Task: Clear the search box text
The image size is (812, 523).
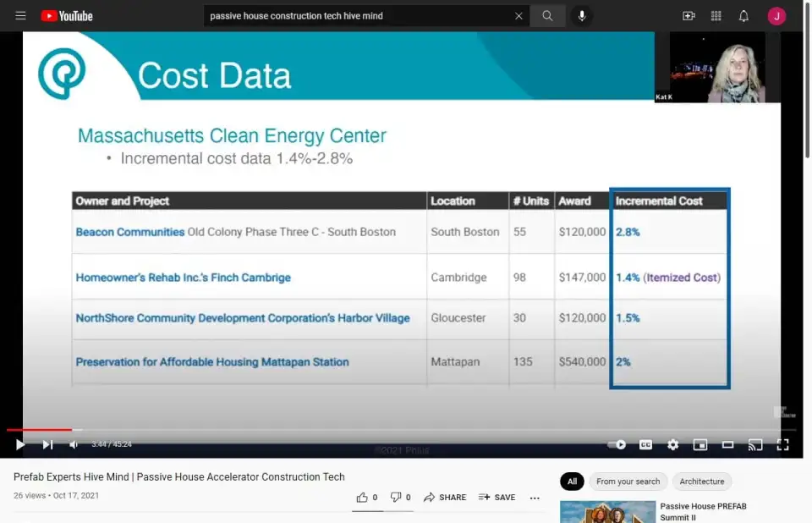Action: (518, 16)
